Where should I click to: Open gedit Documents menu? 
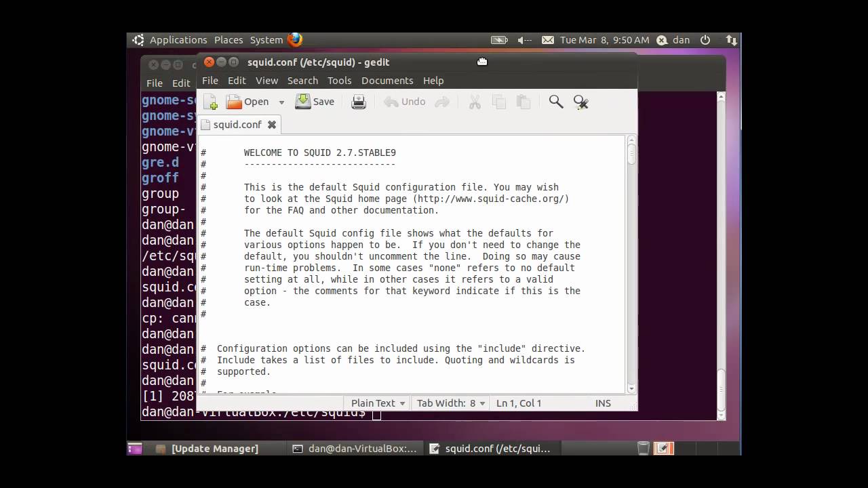pos(387,80)
